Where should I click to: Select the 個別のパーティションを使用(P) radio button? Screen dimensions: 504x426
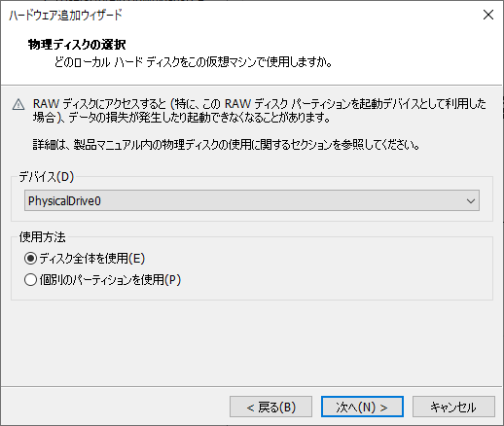[x=30, y=280]
